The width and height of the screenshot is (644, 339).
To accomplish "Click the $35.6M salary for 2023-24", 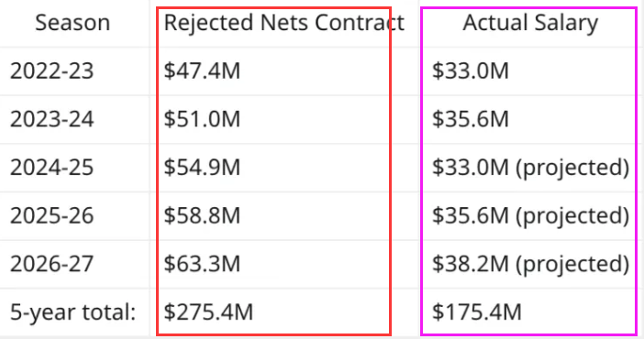I will [x=471, y=119].
